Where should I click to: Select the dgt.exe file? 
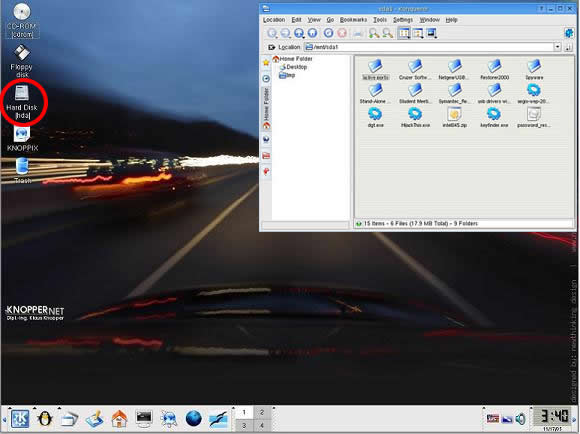pos(375,117)
